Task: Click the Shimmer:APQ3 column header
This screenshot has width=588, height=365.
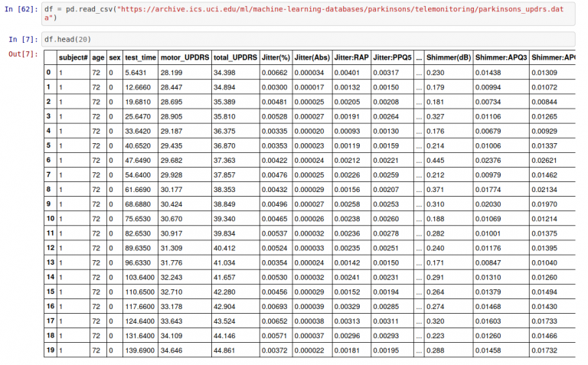Action: click(501, 57)
